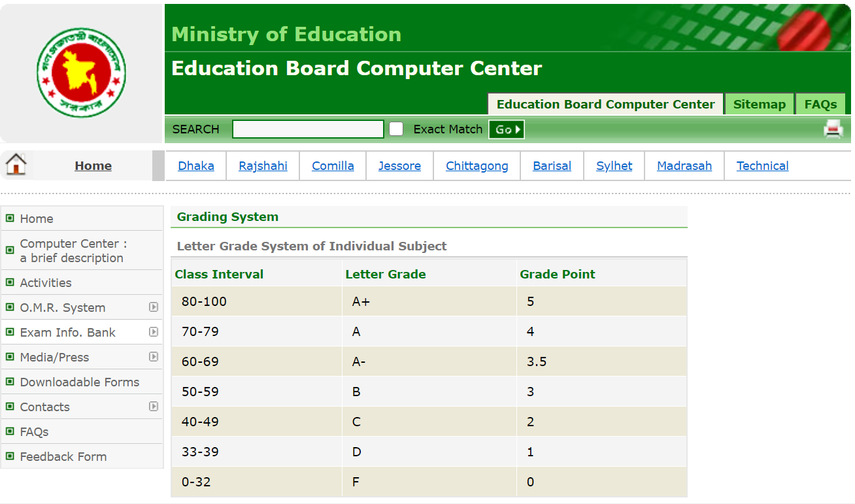Click the bold Home navigation link
Image resolution: width=855 pixels, height=504 pixels.
coord(93,166)
